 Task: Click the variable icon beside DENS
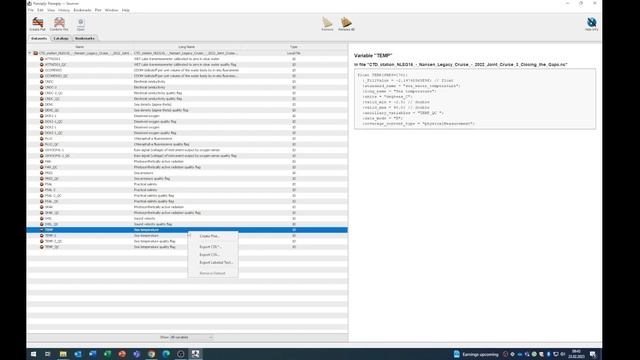[x=42, y=104]
